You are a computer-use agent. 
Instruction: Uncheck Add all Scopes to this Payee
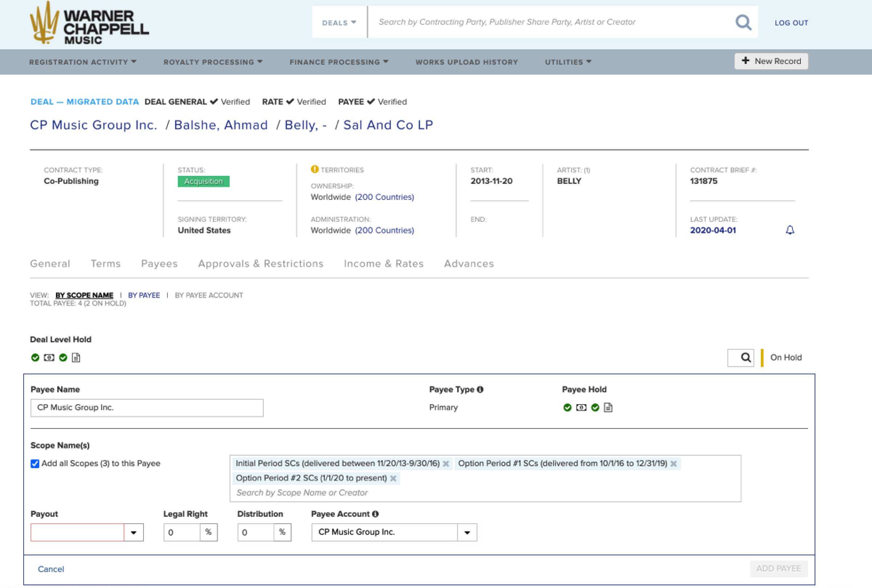point(35,463)
